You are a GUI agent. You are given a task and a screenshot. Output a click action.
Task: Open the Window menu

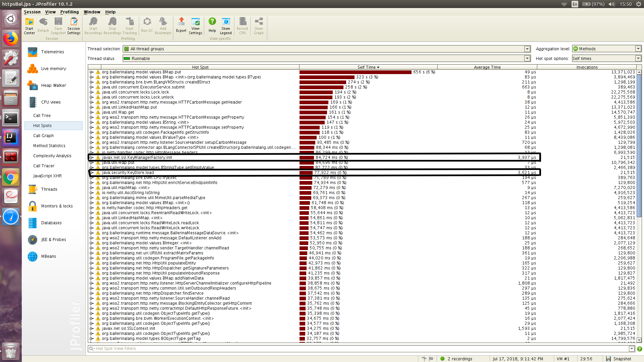click(92, 12)
